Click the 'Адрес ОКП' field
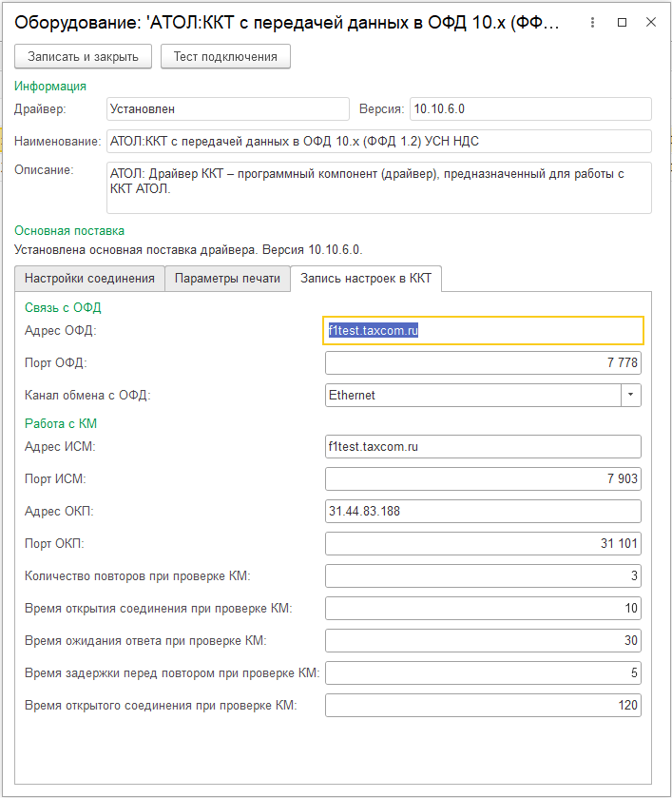 tap(483, 512)
